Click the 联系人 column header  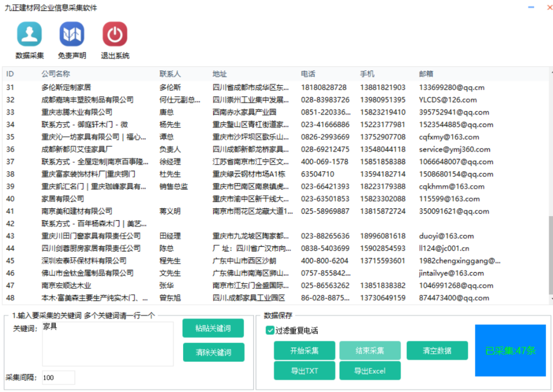pos(170,74)
